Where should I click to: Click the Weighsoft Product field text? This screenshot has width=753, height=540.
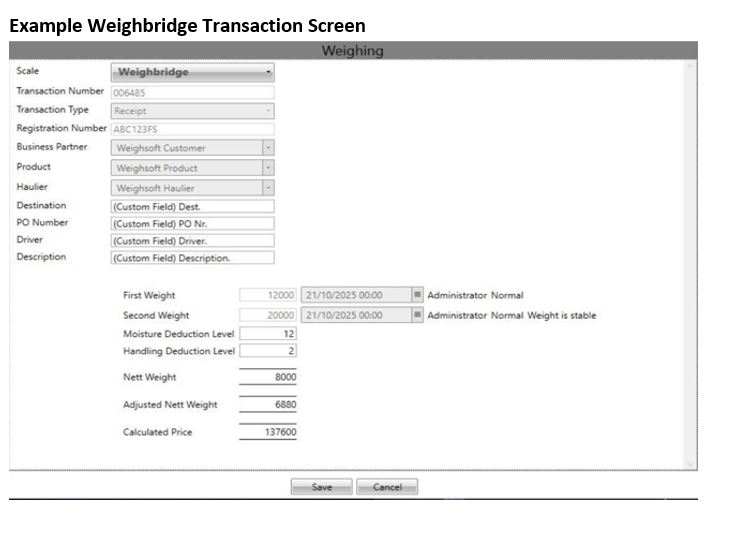(157, 168)
